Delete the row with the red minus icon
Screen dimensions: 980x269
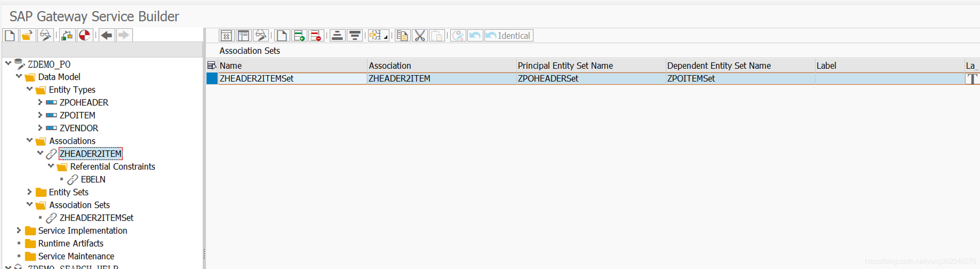point(316,35)
